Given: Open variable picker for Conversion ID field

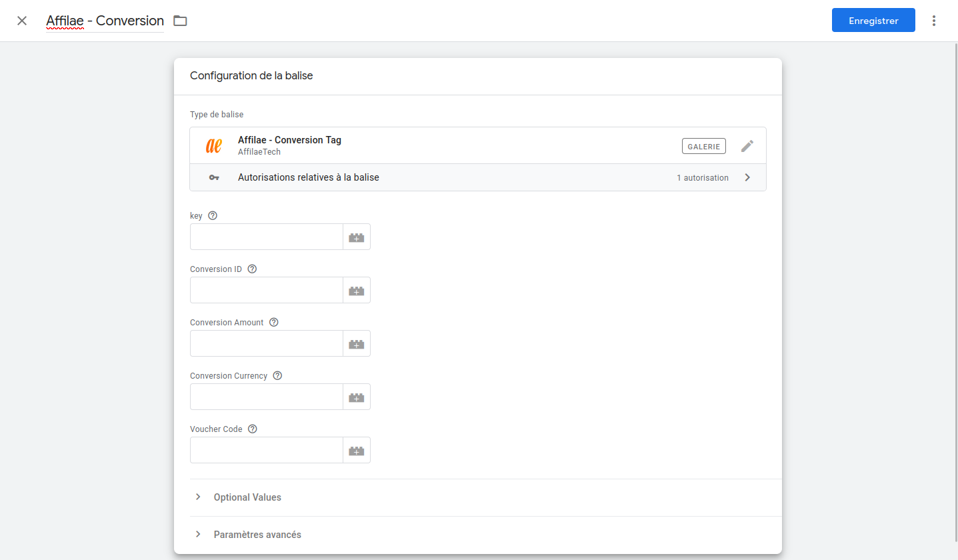Looking at the screenshot, I should [357, 291].
